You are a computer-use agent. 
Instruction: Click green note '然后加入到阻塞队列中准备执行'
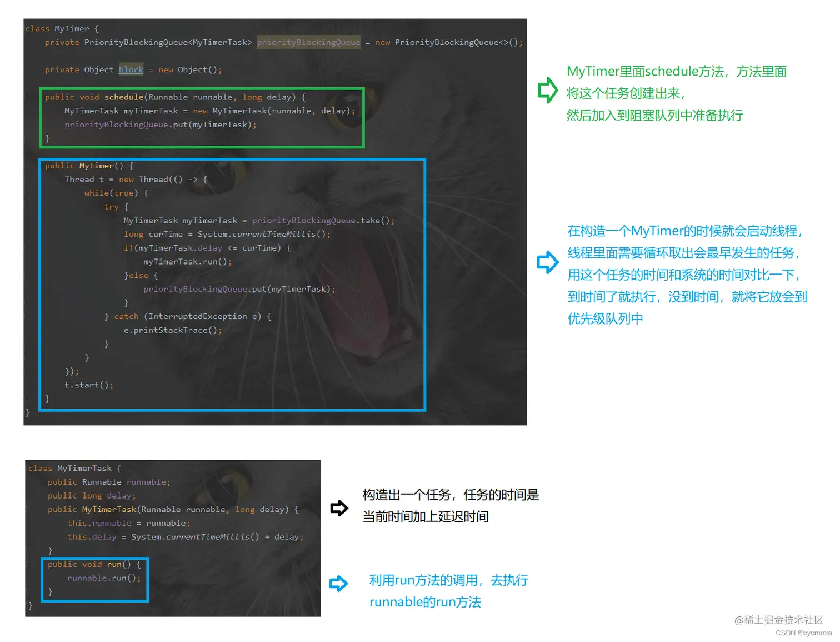655,115
